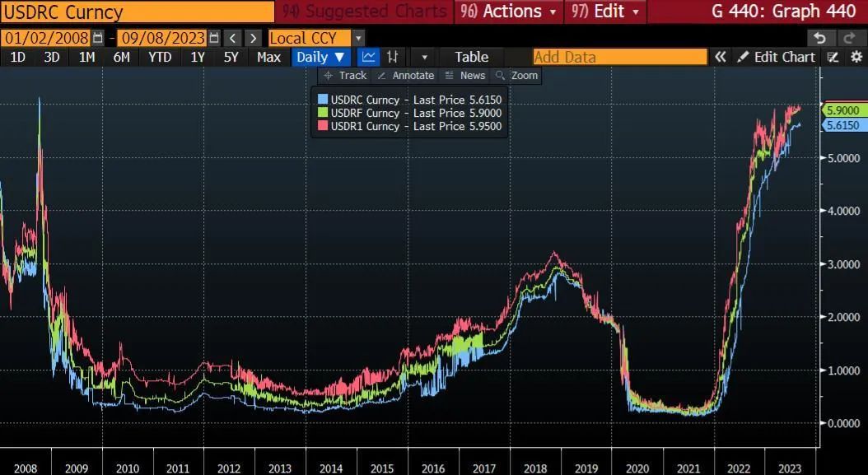The image size is (868, 475).
Task: Click the undo arrow icon
Action: [819, 38]
